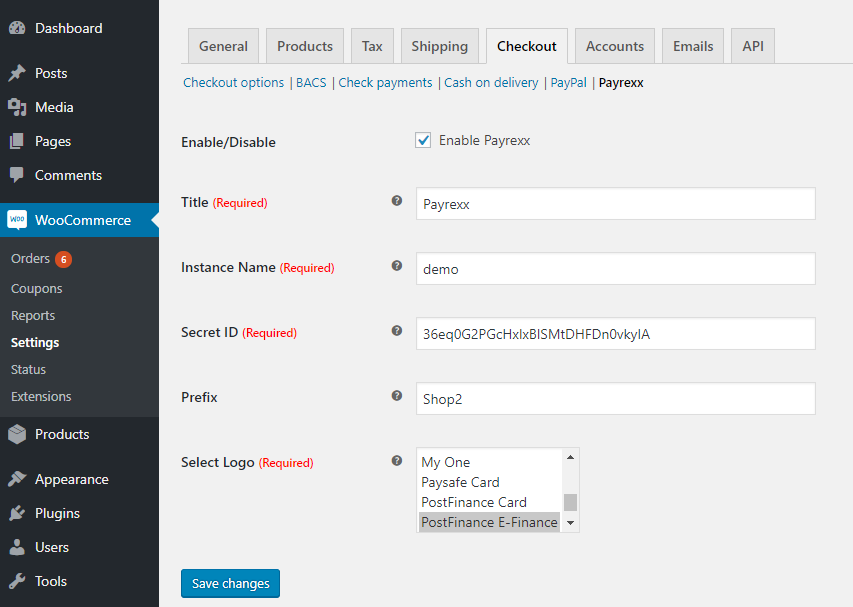Click the Select Logo list scrollbar thumb

coord(570,502)
